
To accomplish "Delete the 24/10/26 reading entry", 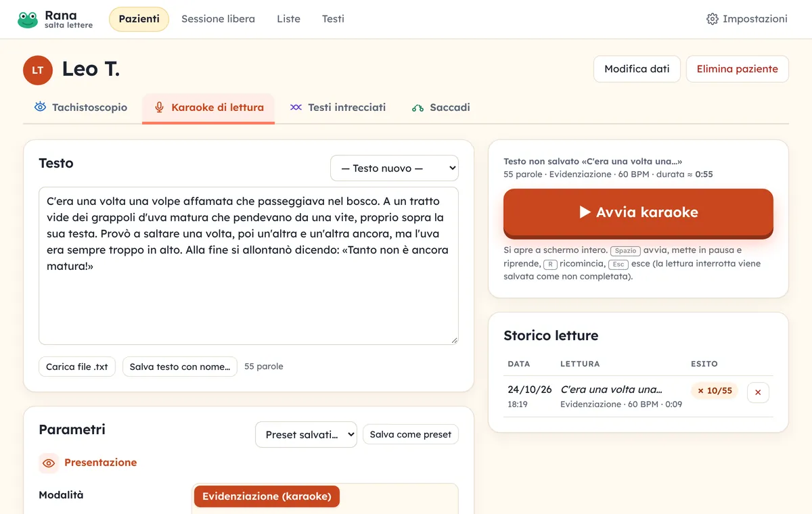I will pos(758,392).
